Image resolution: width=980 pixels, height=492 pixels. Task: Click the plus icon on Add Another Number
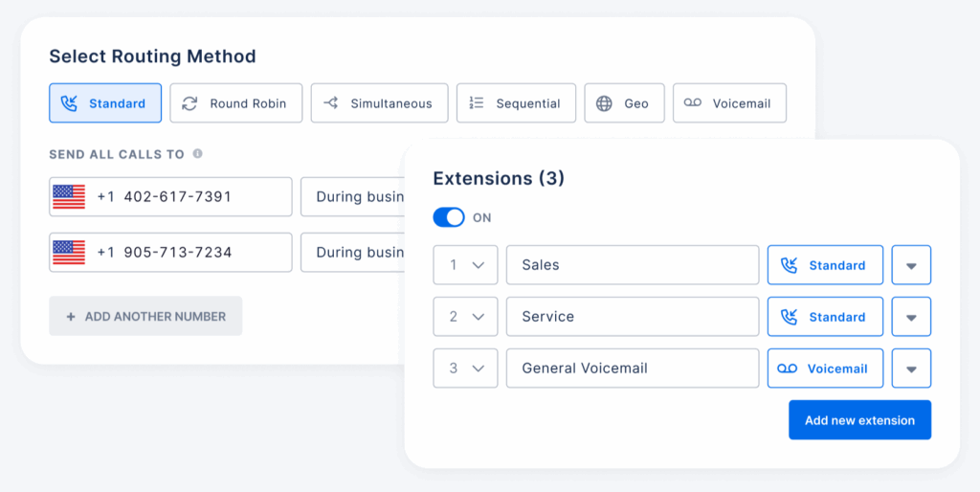coord(70,316)
